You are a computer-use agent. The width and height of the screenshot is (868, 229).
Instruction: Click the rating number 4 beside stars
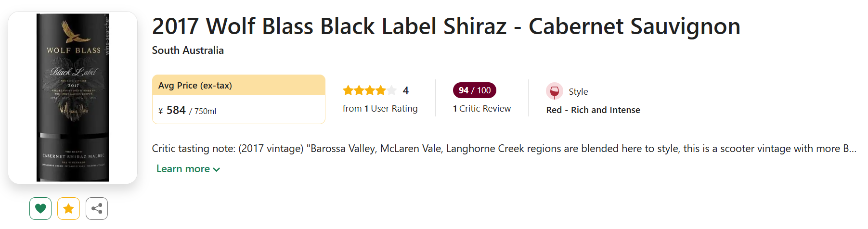(406, 90)
